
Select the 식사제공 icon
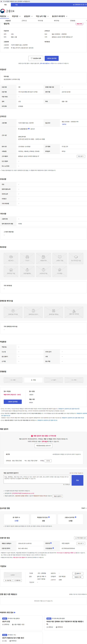coord(60,271)
